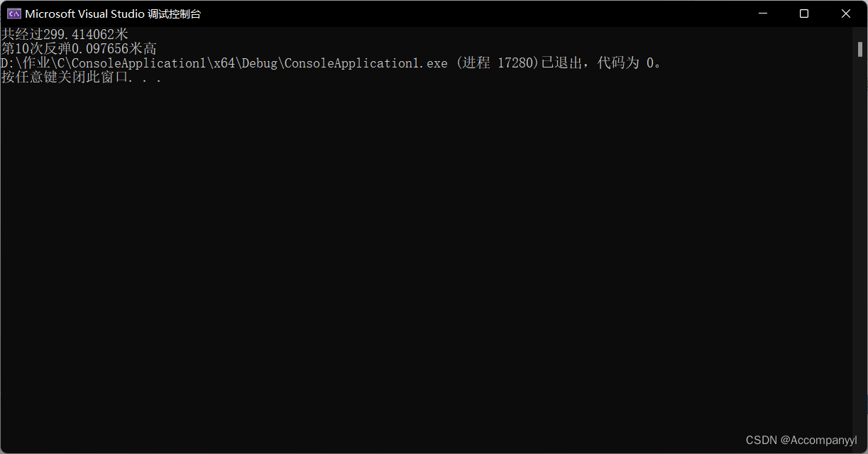Click the empty scrollbar track below the thumb
Screen dimensions: 868x454
point(859,249)
